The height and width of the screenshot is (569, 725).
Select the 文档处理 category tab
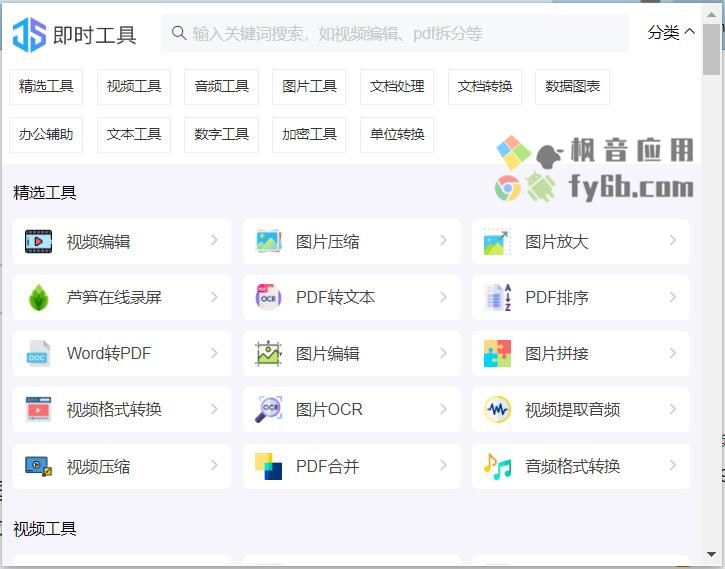(x=397, y=86)
